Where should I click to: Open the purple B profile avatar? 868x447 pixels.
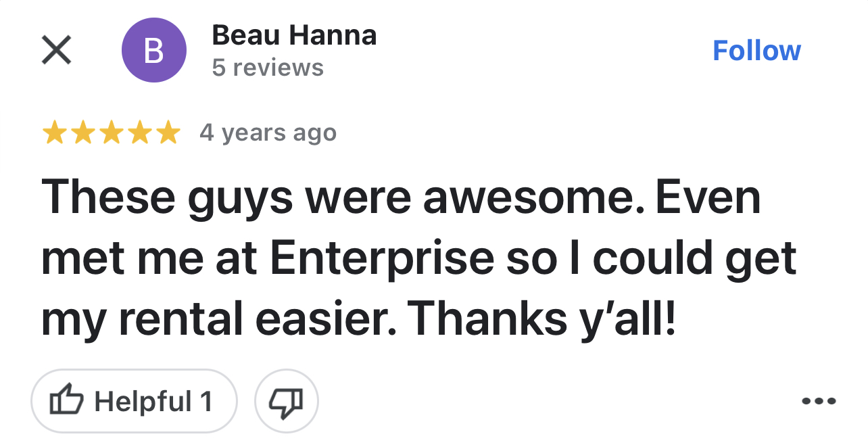[153, 50]
